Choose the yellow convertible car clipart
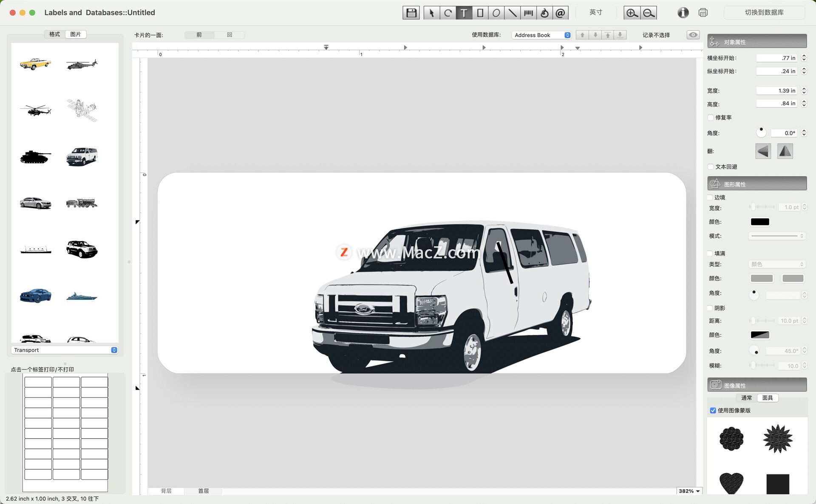816x504 pixels. coord(35,64)
